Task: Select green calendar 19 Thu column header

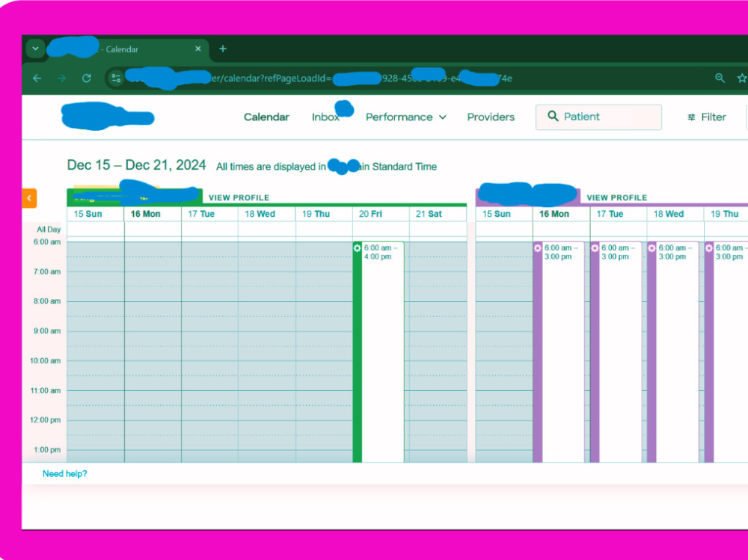Action: click(x=324, y=214)
